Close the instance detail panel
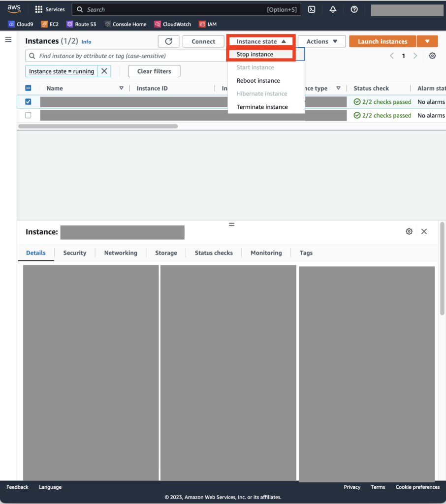The image size is (446, 504). tap(424, 231)
